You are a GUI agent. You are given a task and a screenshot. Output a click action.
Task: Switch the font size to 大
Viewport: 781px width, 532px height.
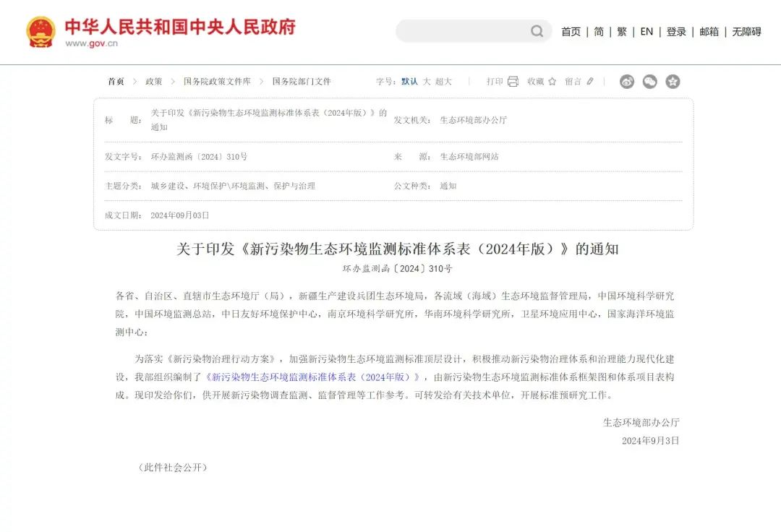click(427, 82)
